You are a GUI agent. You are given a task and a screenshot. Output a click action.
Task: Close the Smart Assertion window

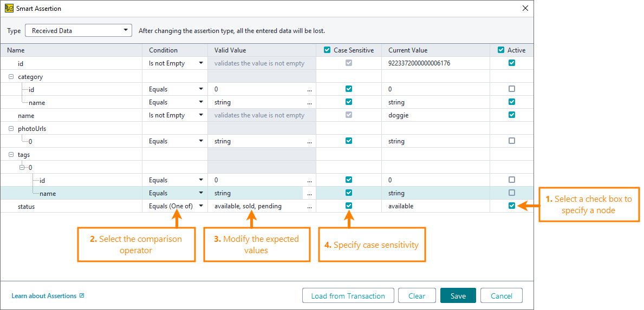coord(525,8)
